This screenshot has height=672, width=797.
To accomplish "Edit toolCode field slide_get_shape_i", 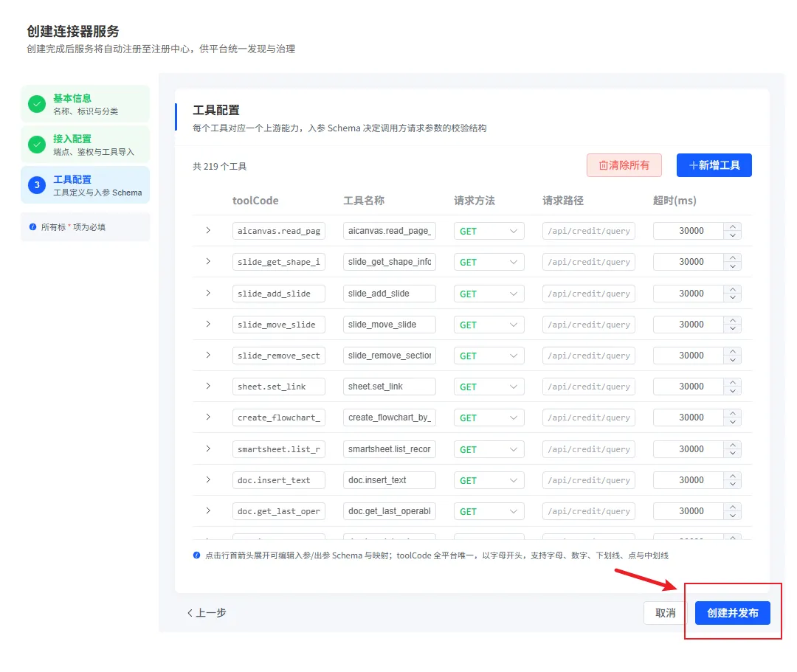I will click(278, 262).
